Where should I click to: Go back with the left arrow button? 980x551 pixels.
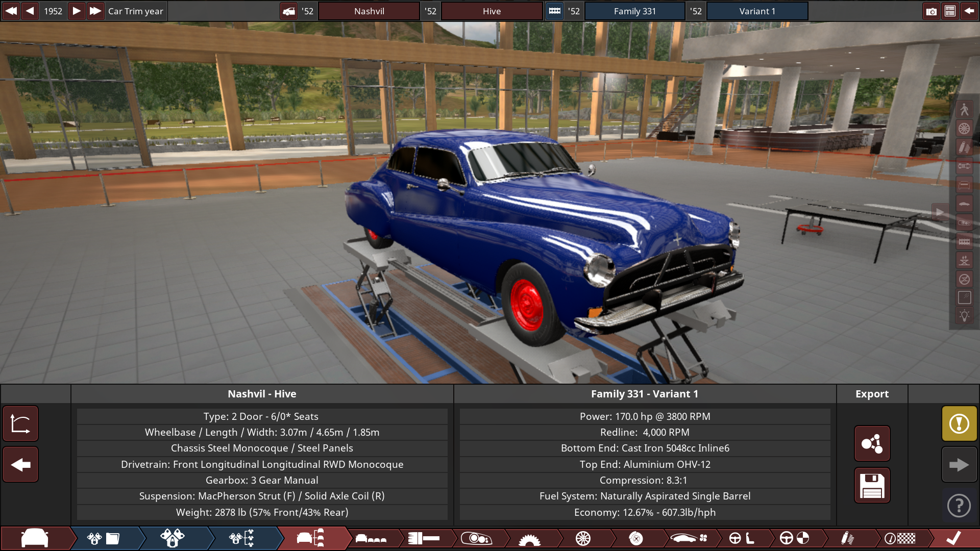click(20, 464)
